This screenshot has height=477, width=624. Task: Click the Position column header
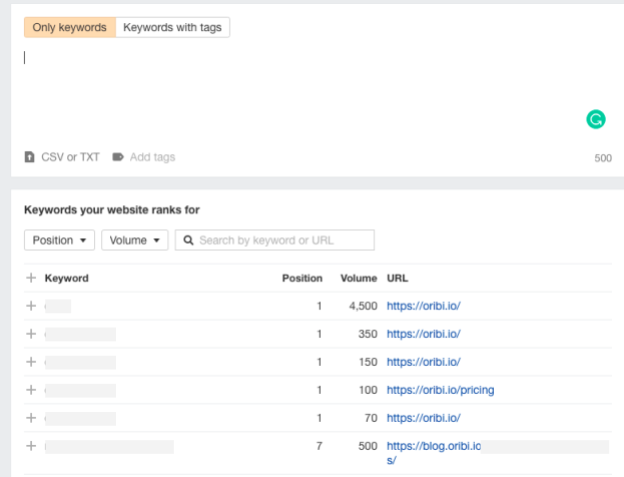(302, 278)
